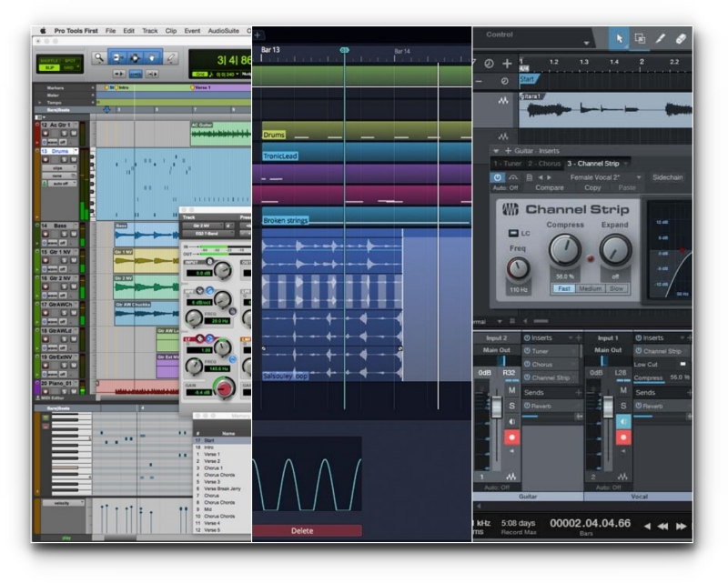Select the Pencil tool in Pro Tools toolbar

pyautogui.click(x=172, y=58)
